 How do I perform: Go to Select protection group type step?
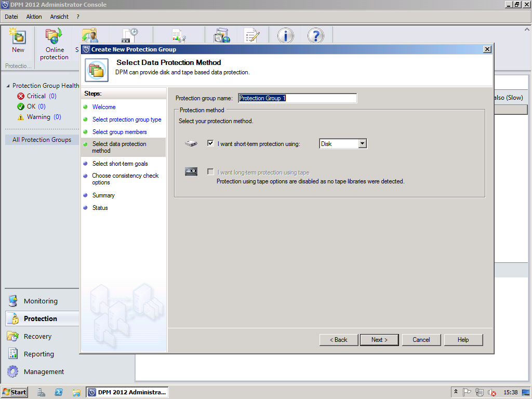tap(127, 119)
